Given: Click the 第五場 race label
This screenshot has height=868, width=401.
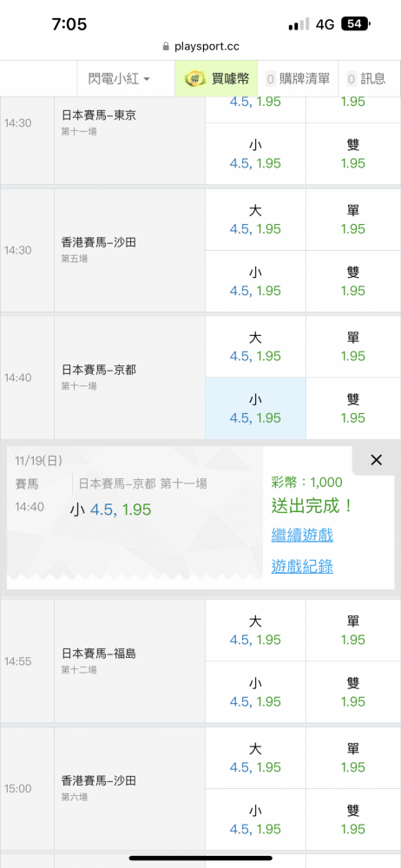Looking at the screenshot, I should pos(75,259).
